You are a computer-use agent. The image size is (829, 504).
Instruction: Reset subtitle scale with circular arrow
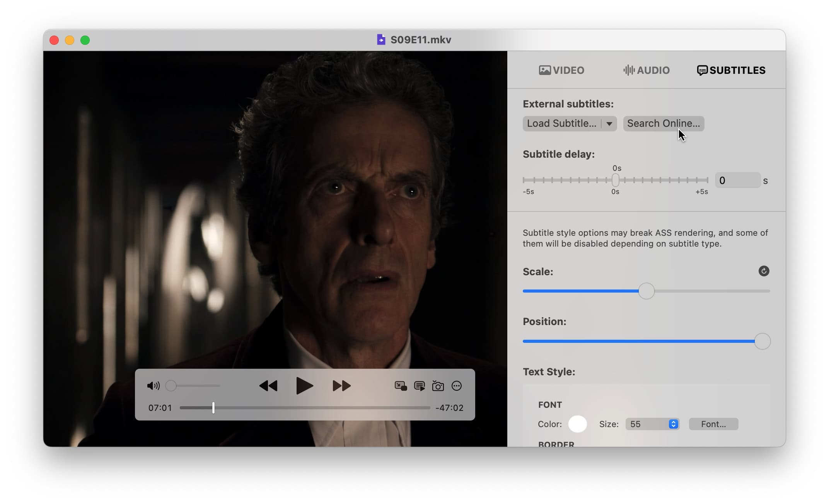764,271
